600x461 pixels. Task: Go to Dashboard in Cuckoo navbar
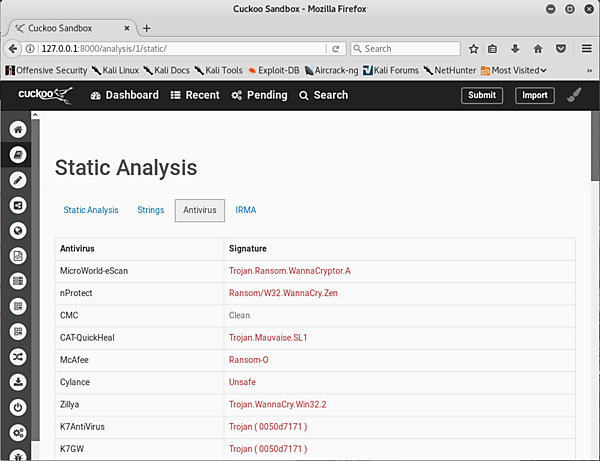[x=124, y=95]
